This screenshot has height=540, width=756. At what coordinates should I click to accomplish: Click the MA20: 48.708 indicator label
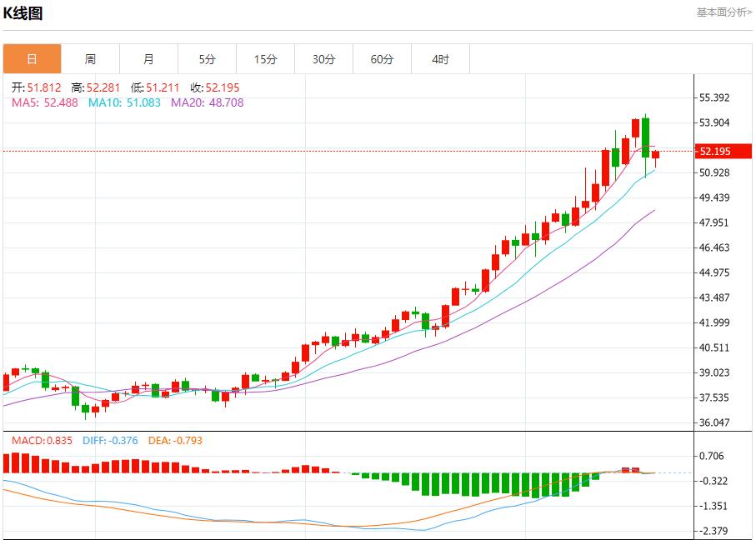click(x=207, y=105)
